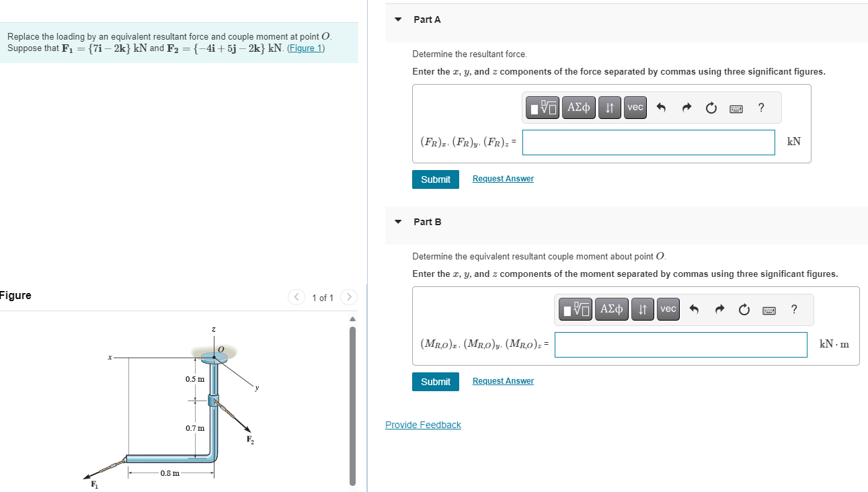The image size is (868, 492).
Task: Click the vec vector notation icon in Part A
Action: (635, 108)
